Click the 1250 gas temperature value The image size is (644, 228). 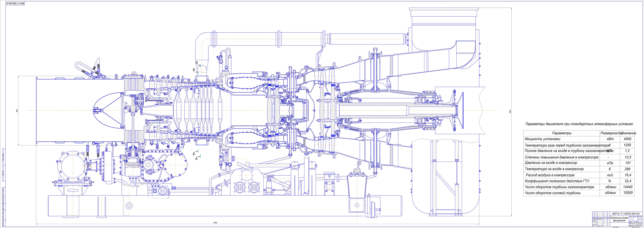628,145
